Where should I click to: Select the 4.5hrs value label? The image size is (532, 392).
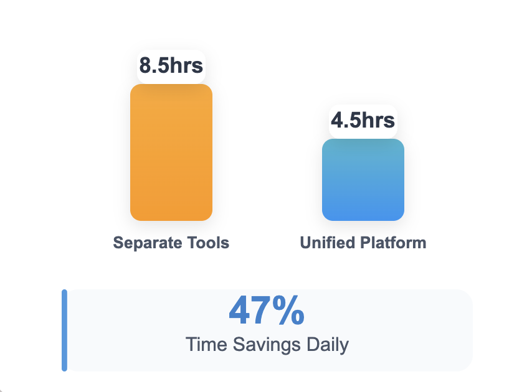[x=363, y=120]
